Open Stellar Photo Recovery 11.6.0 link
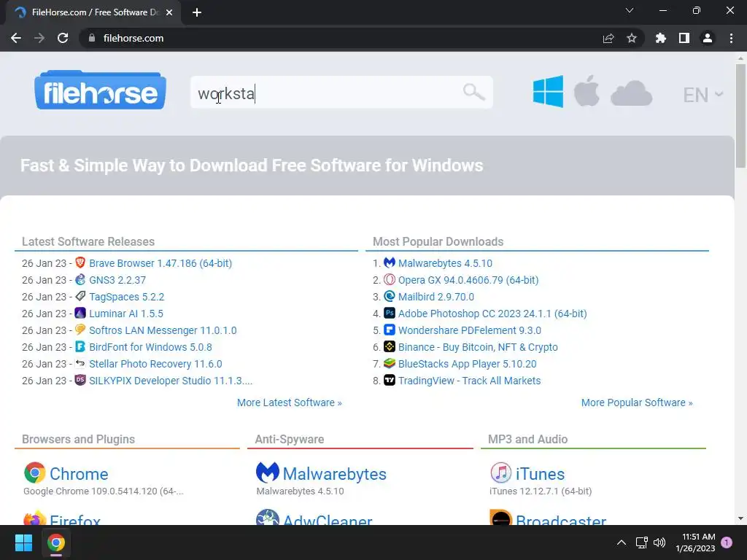747x560 pixels. [155, 364]
